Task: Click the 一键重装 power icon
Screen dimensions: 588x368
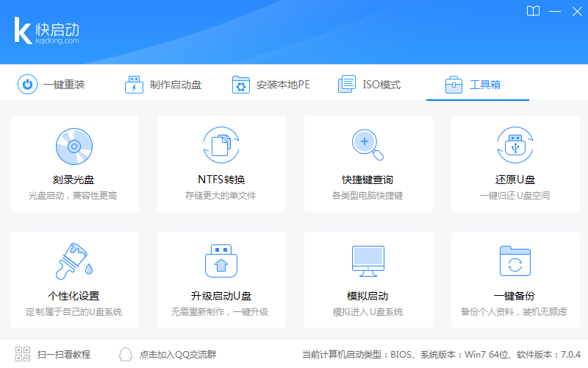Action: coord(27,84)
